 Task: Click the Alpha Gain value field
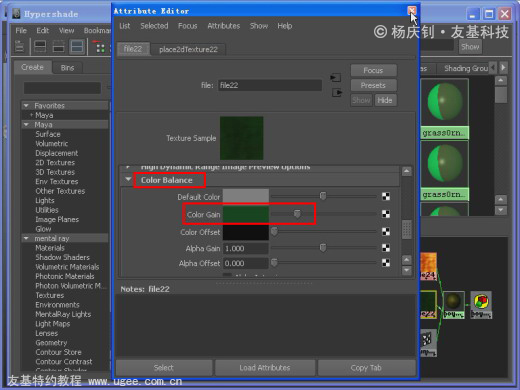pyautogui.click(x=246, y=248)
